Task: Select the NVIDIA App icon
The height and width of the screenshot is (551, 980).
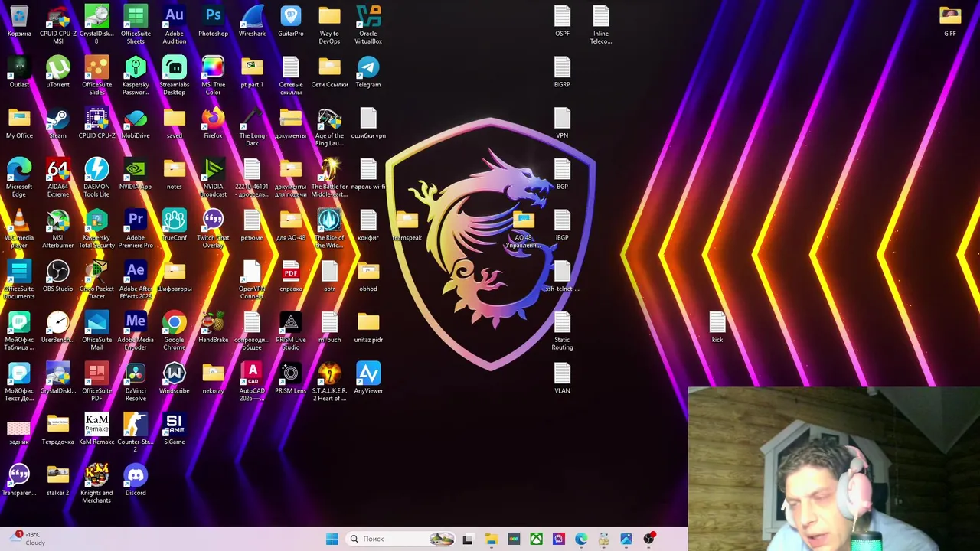Action: click(136, 174)
